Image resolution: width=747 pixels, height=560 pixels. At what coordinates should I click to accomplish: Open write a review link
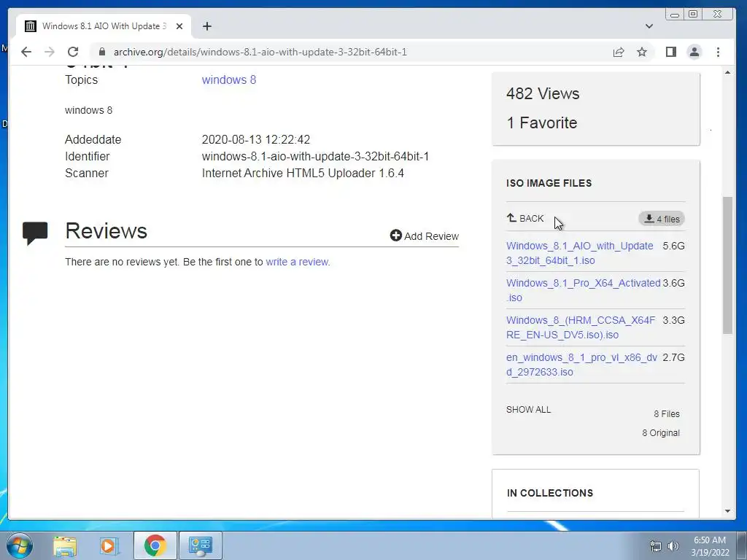[298, 262]
